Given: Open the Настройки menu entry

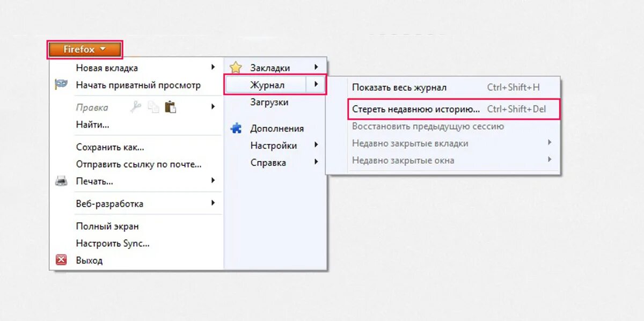Looking at the screenshot, I should coord(275,145).
